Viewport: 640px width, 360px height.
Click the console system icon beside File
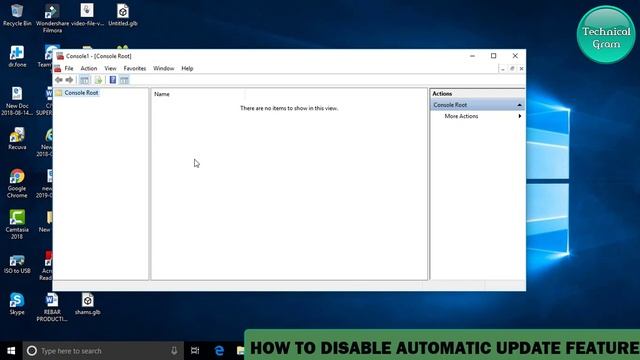coord(58,69)
